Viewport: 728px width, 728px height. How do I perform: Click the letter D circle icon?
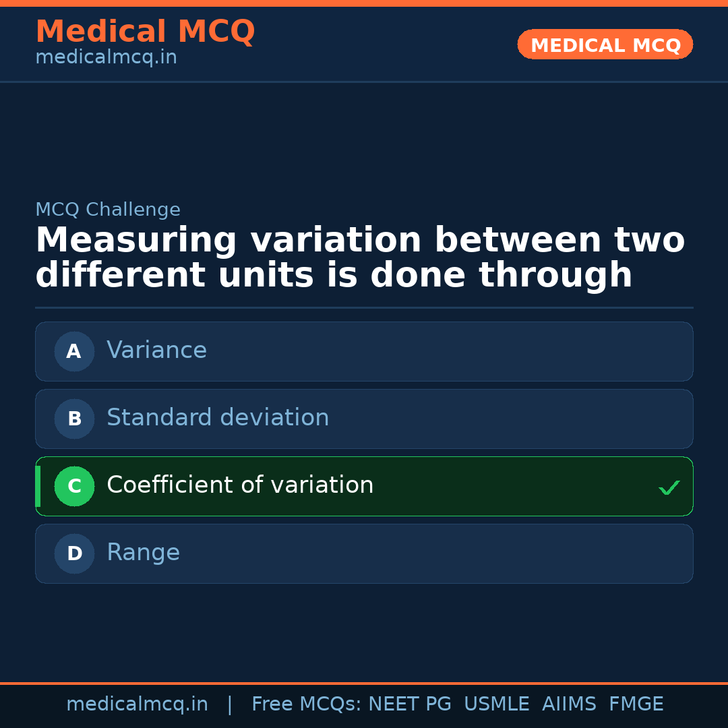pos(74,553)
